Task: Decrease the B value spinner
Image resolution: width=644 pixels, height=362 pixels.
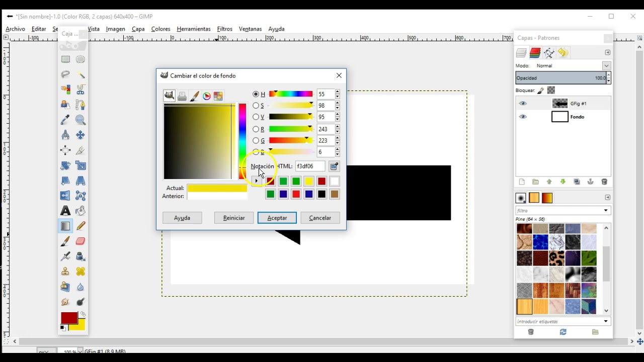Action: pyautogui.click(x=337, y=154)
